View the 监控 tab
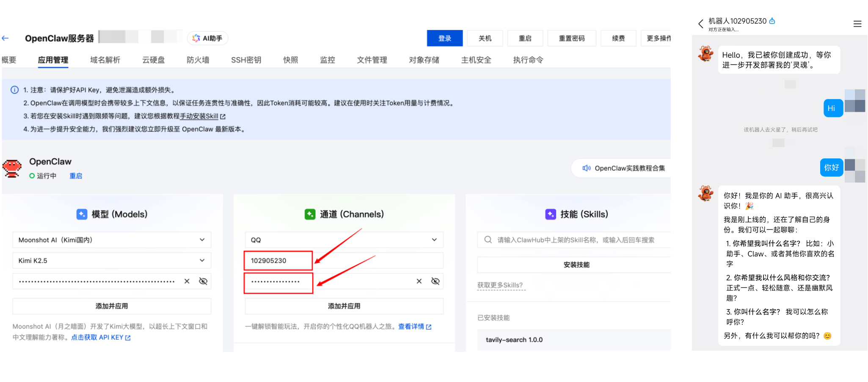Viewport: 868px width, 382px height. (328, 60)
